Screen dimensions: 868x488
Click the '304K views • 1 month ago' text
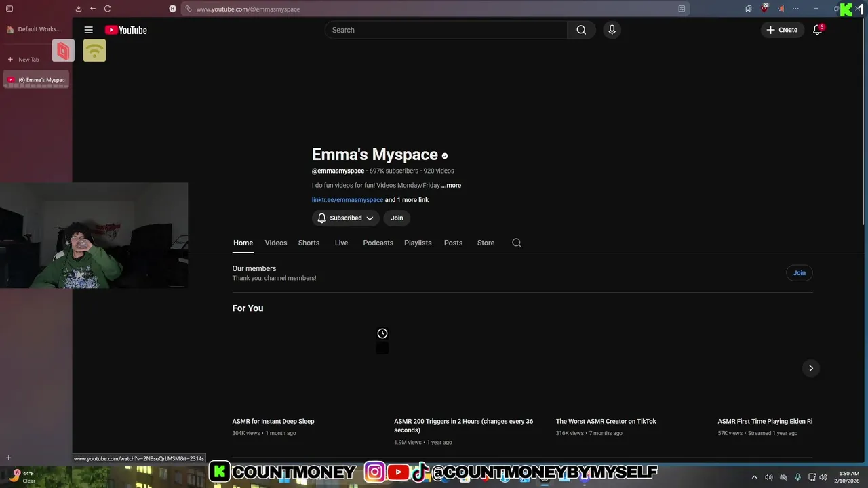pyautogui.click(x=264, y=433)
